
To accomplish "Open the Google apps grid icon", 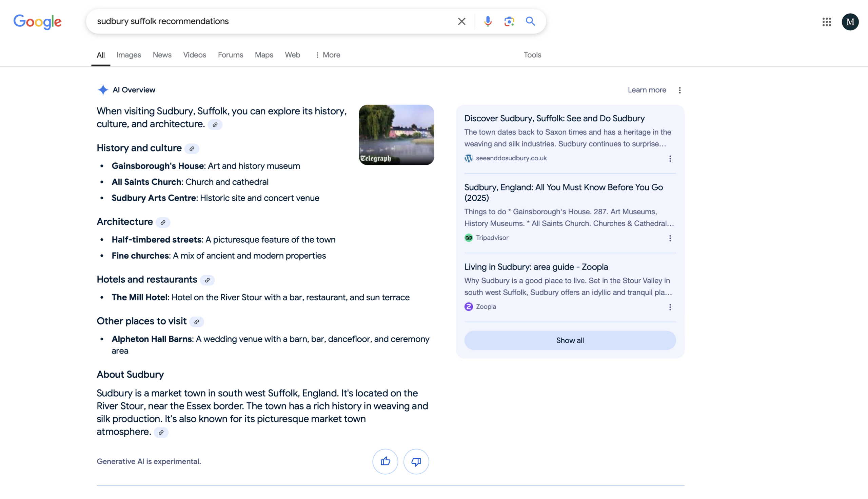I will pos(827,22).
